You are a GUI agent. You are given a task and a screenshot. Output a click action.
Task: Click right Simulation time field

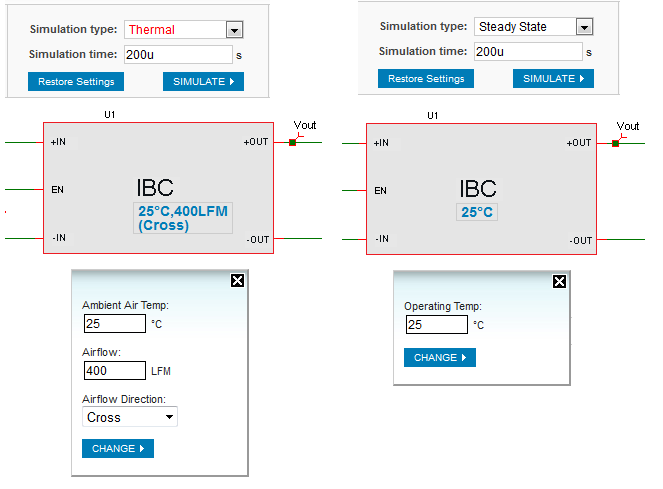[528, 52]
